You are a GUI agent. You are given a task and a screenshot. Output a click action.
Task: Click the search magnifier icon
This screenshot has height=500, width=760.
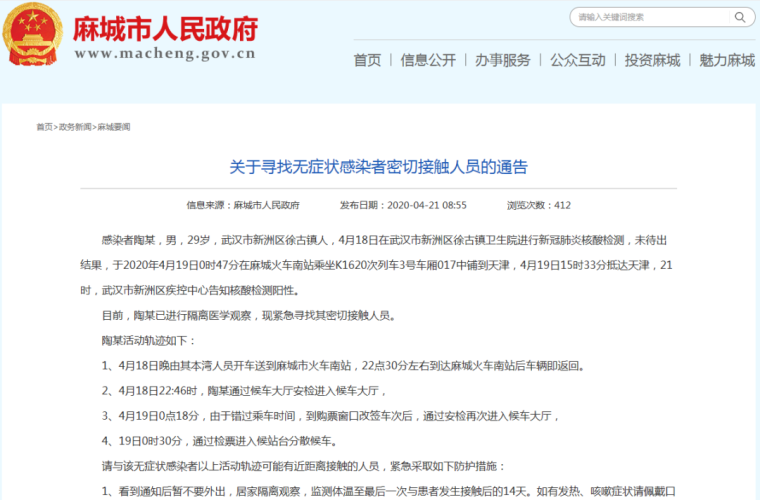(x=740, y=17)
